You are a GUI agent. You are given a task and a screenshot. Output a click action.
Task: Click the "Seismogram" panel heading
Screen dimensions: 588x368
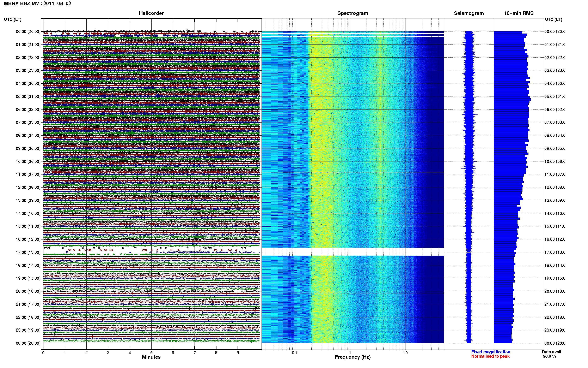pyautogui.click(x=469, y=13)
